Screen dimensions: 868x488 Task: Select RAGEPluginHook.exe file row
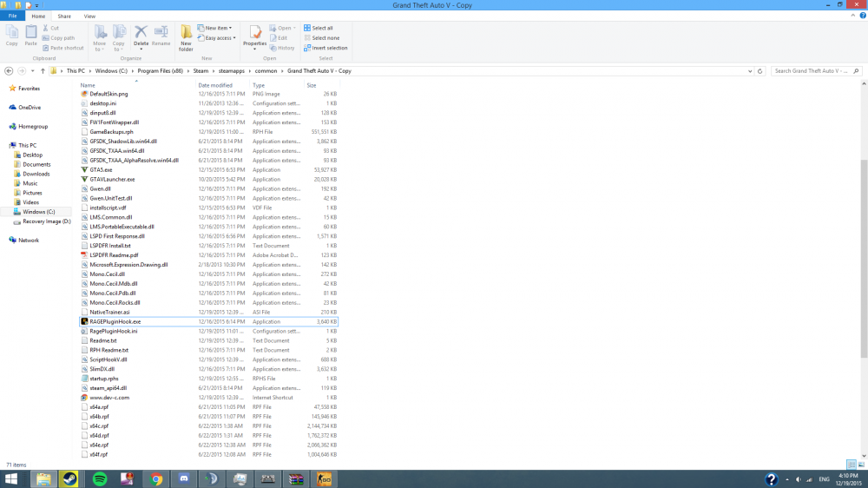click(208, 322)
